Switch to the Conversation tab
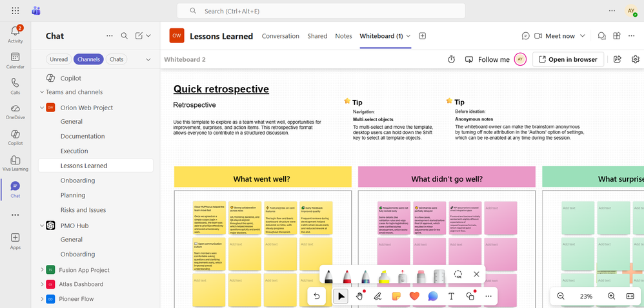The width and height of the screenshot is (644, 308). coord(281,36)
